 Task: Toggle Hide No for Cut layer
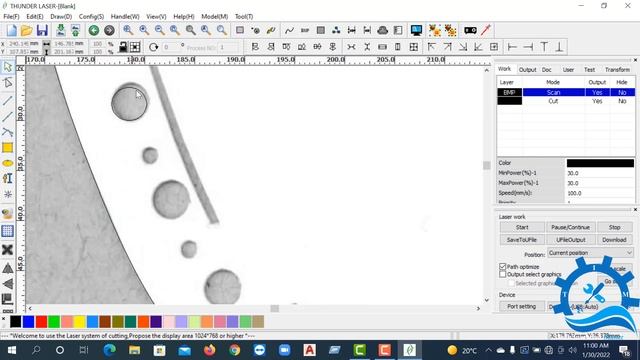[622, 101]
